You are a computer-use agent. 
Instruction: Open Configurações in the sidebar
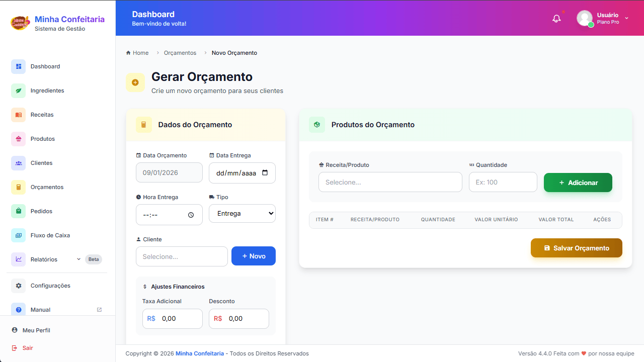(x=50, y=286)
